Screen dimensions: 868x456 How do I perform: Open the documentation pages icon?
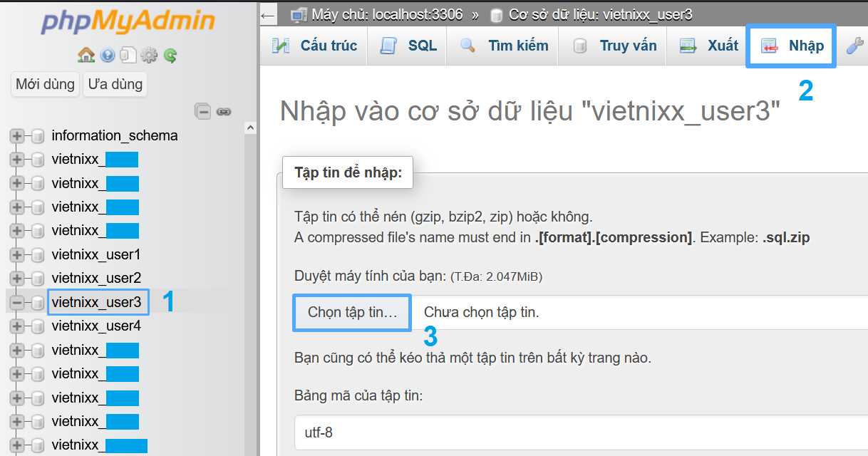click(x=128, y=55)
